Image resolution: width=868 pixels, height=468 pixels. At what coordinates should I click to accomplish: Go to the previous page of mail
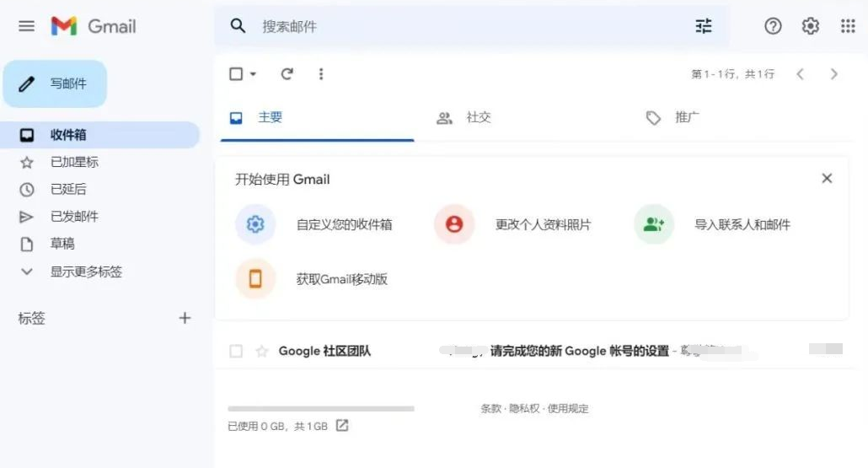click(800, 73)
